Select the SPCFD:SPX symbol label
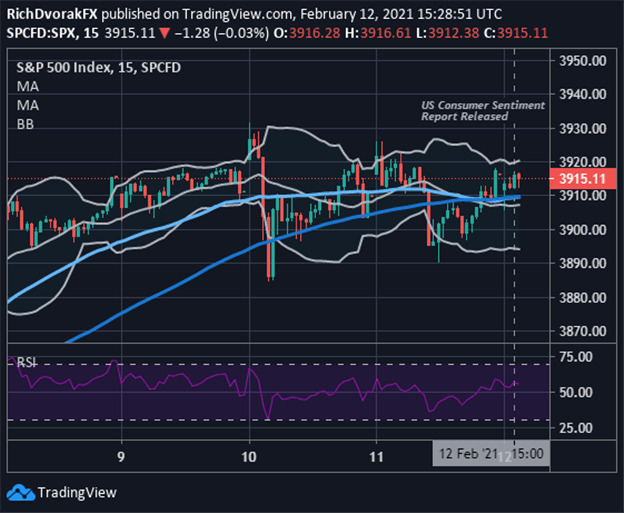The image size is (624, 513). point(41,33)
